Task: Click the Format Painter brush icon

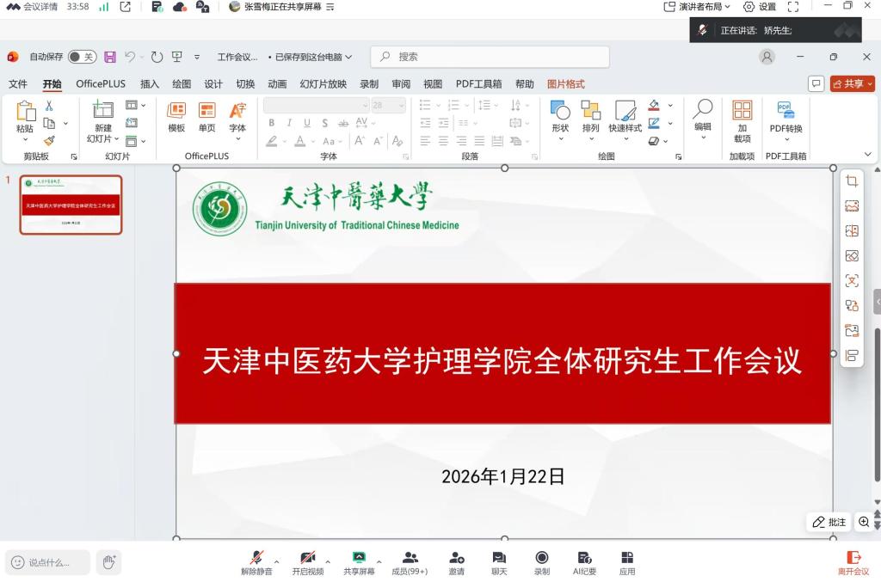Action: tap(49, 141)
